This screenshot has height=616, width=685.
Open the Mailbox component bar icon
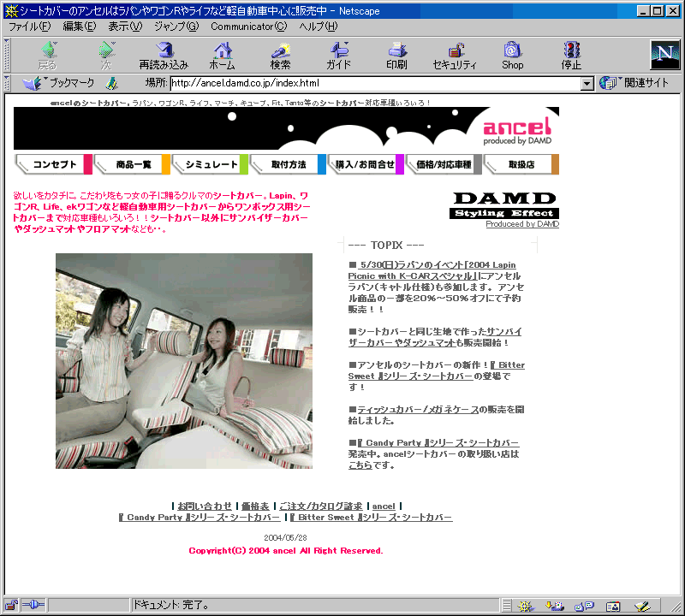click(x=554, y=606)
